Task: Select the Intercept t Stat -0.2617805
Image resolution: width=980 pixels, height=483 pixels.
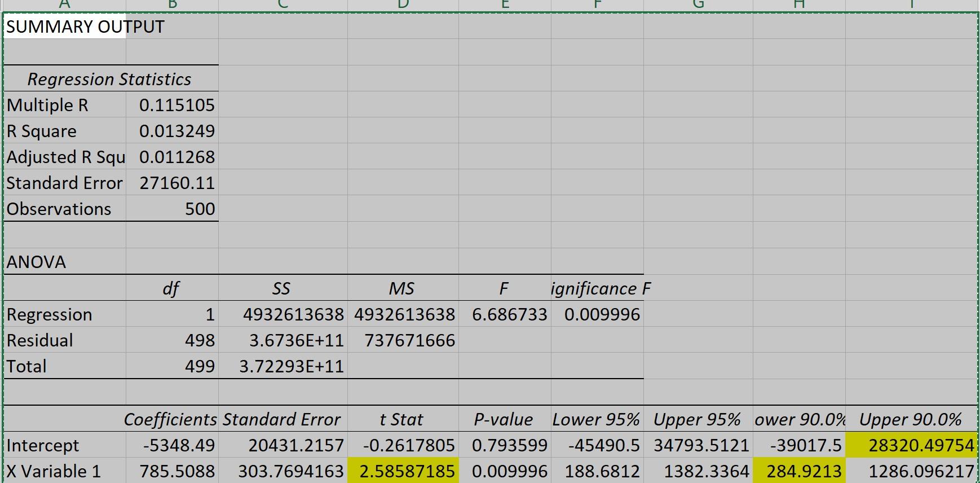Action: [403, 445]
